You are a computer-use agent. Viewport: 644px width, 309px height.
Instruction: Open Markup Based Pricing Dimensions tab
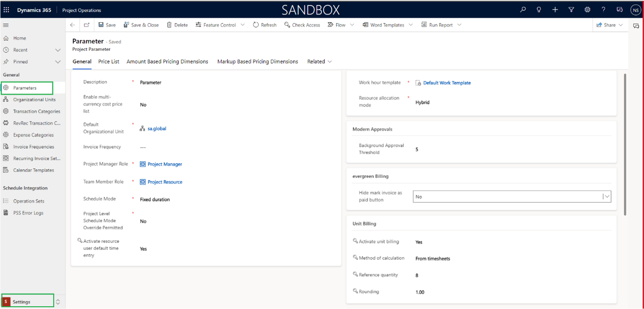click(x=258, y=61)
